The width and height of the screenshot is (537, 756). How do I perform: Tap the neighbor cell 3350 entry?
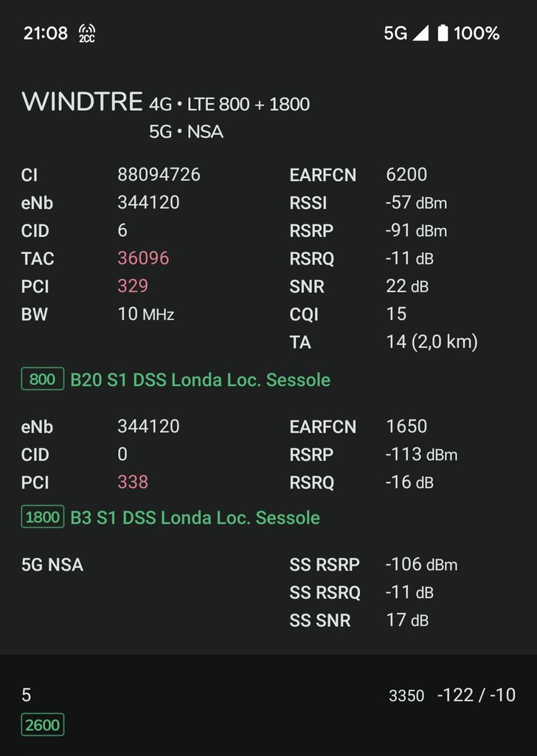[x=406, y=695]
